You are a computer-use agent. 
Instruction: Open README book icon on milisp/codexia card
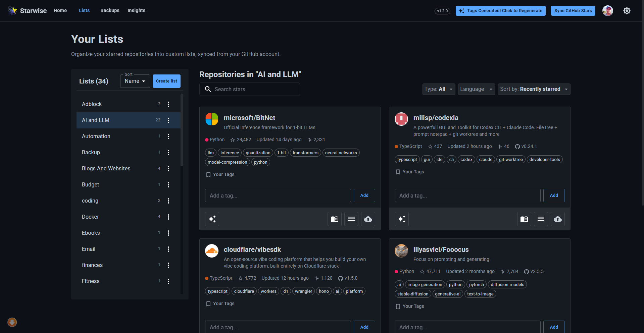(524, 219)
